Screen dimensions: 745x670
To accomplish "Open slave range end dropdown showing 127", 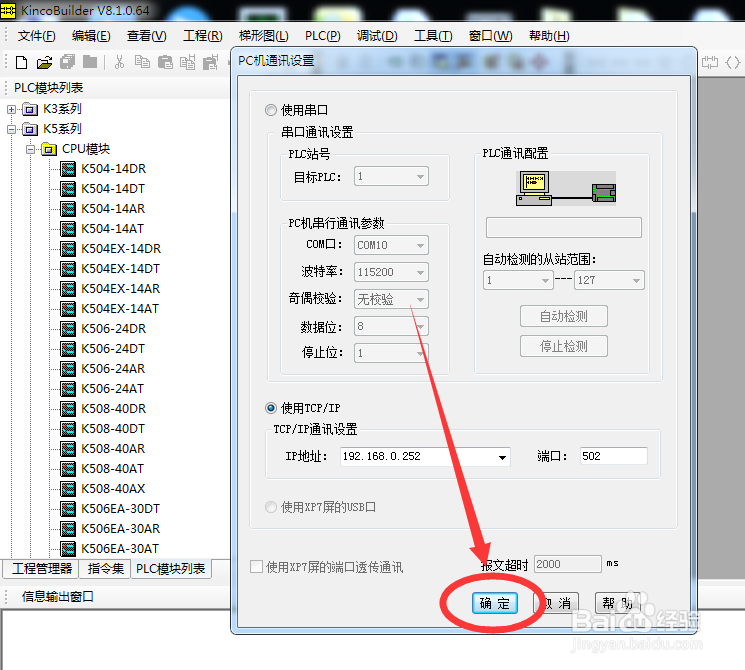I will click(609, 280).
